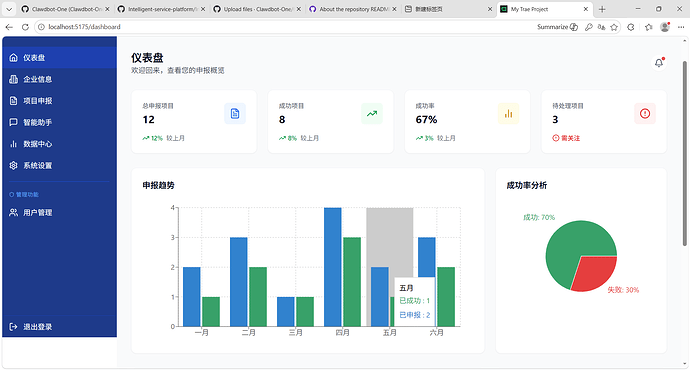Screen dimensions: 690x370
Task: Open the 仪表盘 dashboard sidebar item
Action: (59, 58)
